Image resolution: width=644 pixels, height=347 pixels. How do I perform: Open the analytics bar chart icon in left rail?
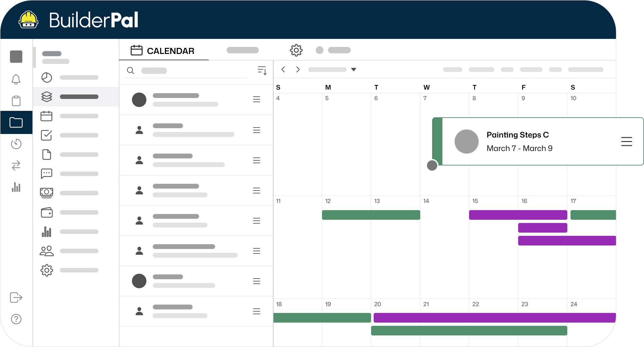click(x=16, y=187)
